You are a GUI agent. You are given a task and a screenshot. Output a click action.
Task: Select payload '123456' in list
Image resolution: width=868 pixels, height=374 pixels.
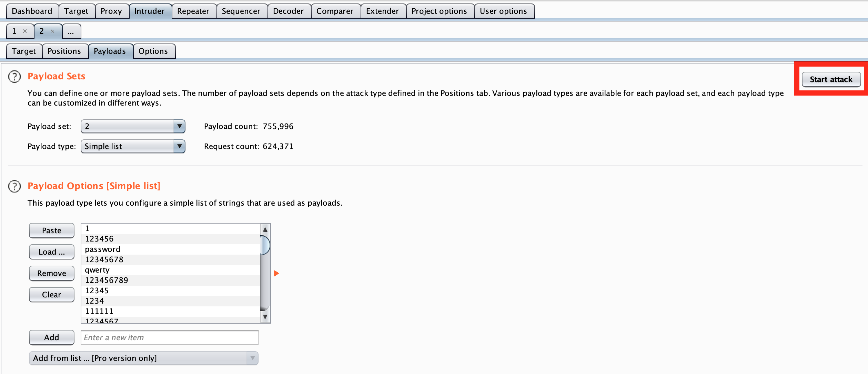click(x=171, y=239)
